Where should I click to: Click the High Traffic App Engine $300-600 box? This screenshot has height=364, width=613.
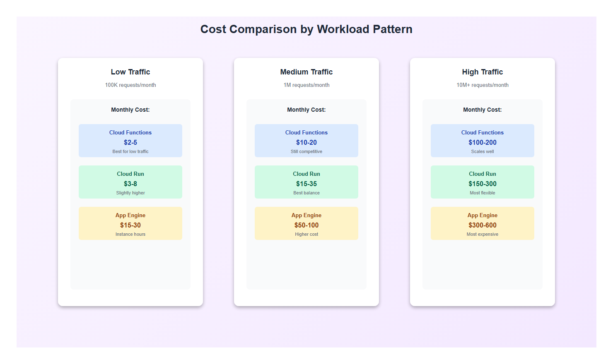point(483,224)
